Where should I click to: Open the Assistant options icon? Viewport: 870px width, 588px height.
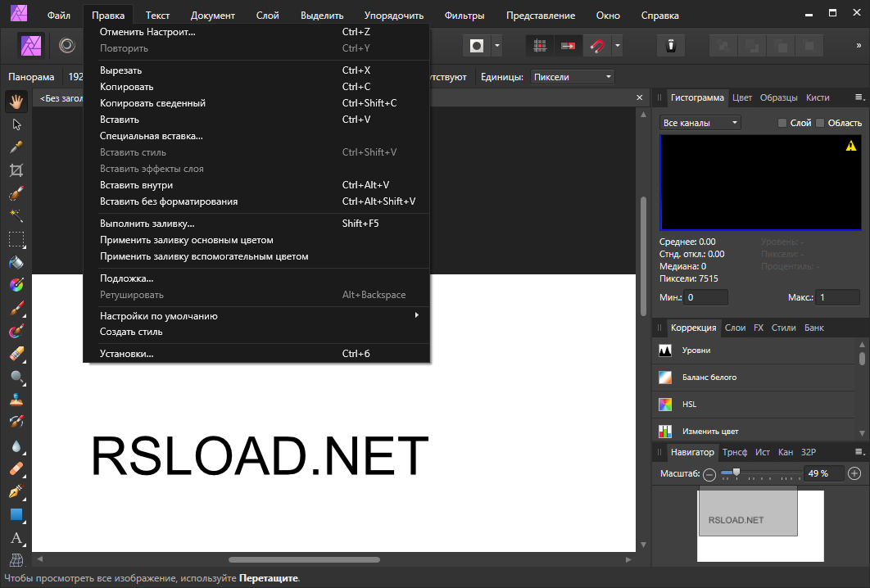pyautogui.click(x=671, y=46)
